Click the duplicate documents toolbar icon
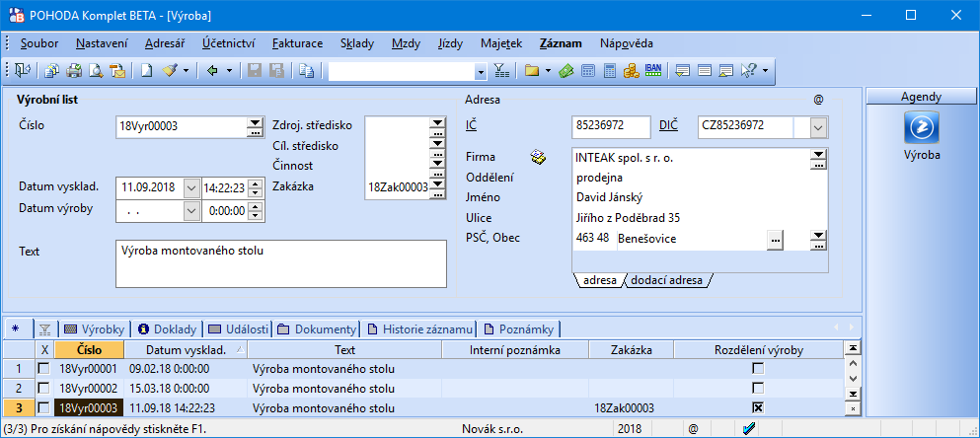Viewport: 980px width, 438px height. click(x=306, y=71)
